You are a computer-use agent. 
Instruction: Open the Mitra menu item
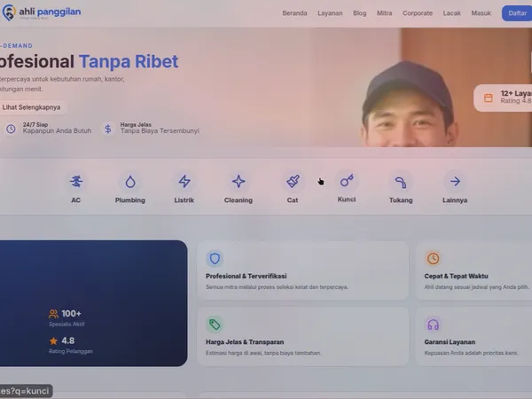[385, 13]
